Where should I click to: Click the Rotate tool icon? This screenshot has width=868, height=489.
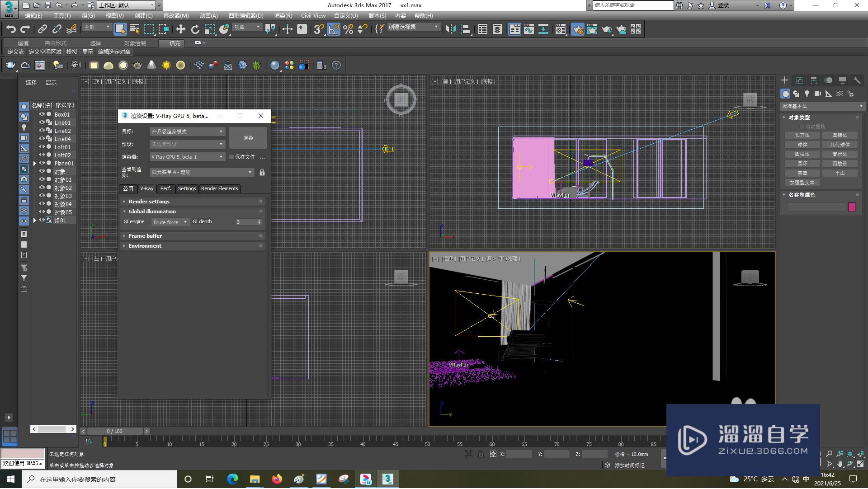pos(195,29)
